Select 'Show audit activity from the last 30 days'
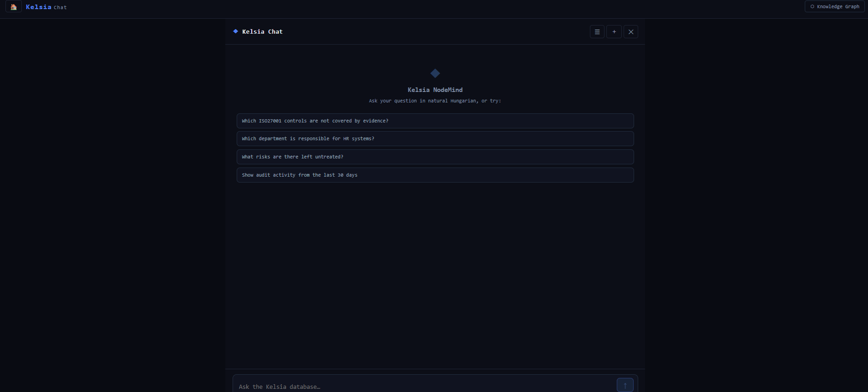This screenshot has width=868, height=392. point(435,175)
